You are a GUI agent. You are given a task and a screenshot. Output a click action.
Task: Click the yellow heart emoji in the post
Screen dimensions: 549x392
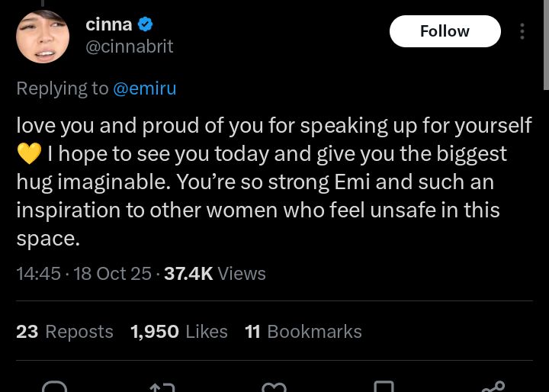(x=28, y=154)
